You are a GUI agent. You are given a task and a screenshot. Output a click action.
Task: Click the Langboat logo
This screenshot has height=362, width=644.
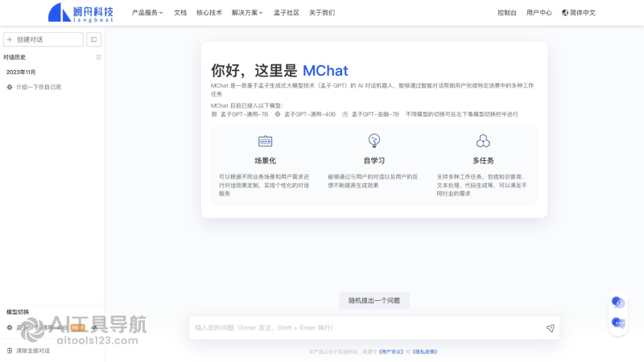80,13
